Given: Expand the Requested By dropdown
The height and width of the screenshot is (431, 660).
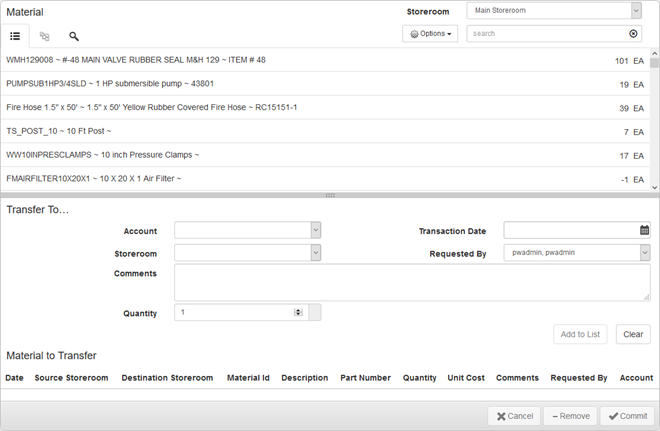Looking at the screenshot, I should click(644, 253).
